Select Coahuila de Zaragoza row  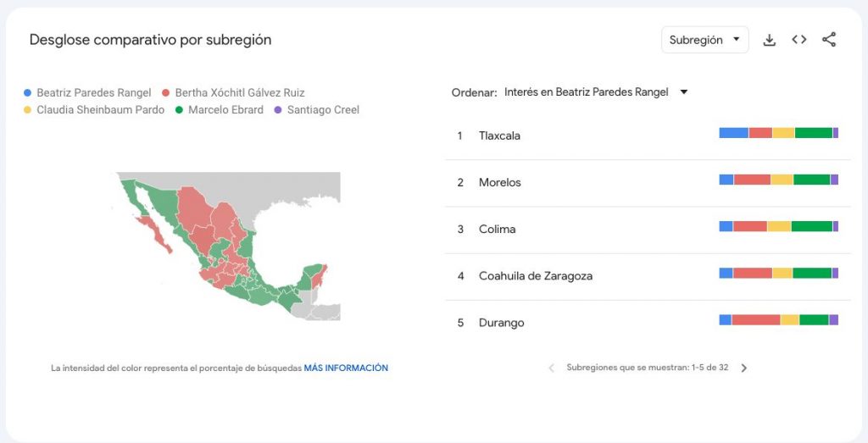click(x=535, y=276)
